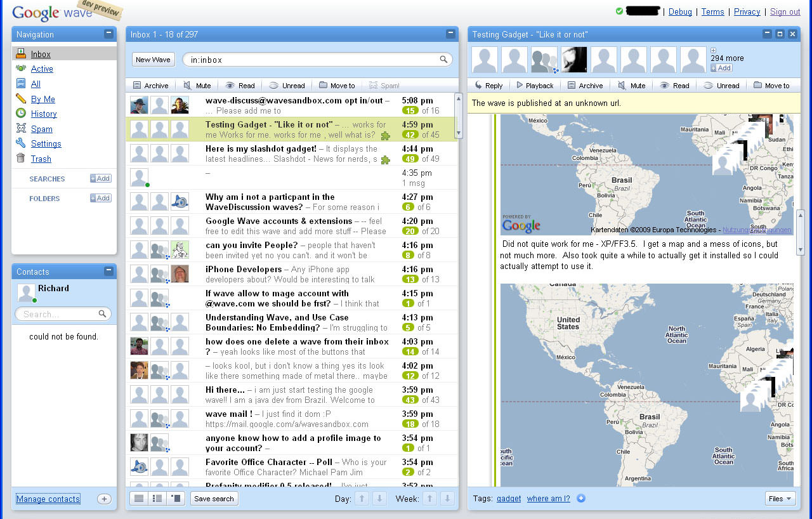Click gadget puzzle icon on Testing Gadget row

coord(385,135)
